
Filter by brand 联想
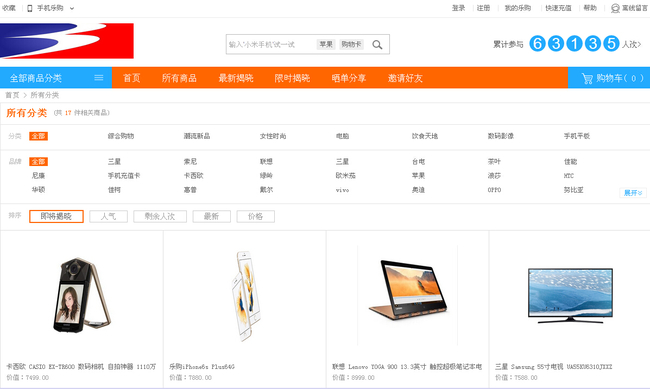[266, 161]
